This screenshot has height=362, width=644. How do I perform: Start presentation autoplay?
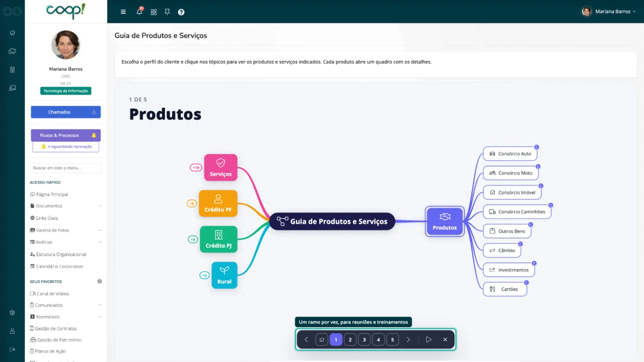pos(428,340)
